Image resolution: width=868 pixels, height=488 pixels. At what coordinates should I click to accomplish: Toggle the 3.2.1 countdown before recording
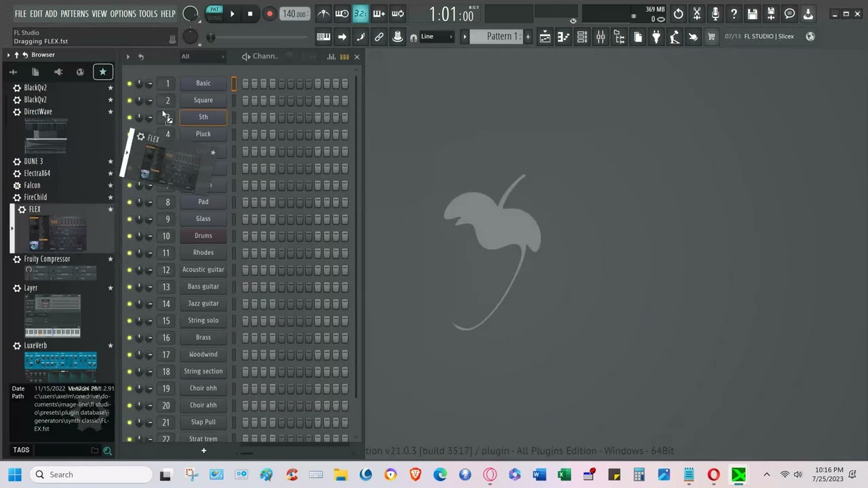coord(360,14)
